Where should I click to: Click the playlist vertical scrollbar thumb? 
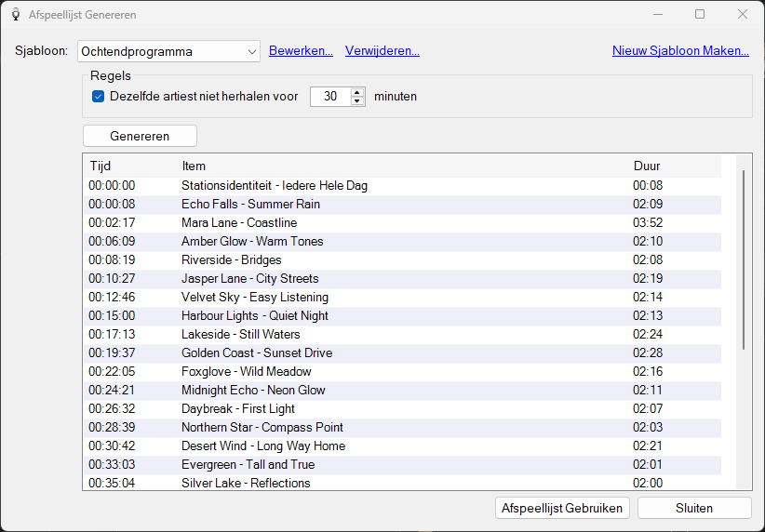744,259
